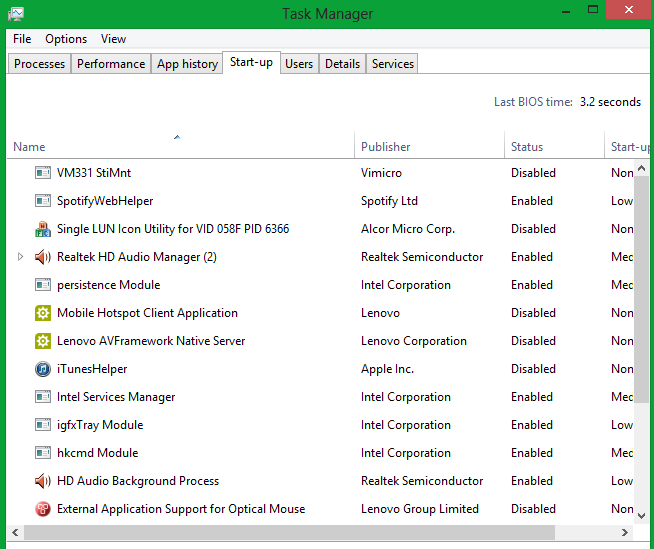Screen dimensions: 654x549
Task: Select HD Audio Background Process name text
Action: 138,481
